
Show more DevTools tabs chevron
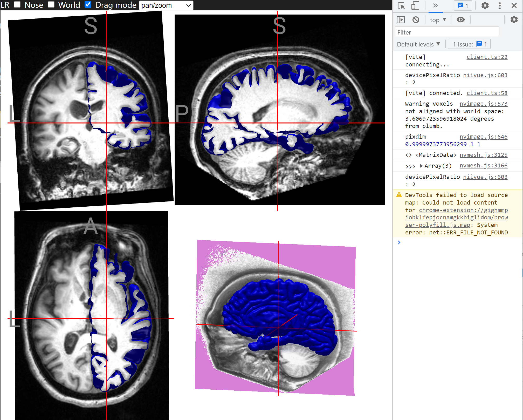[x=435, y=6]
